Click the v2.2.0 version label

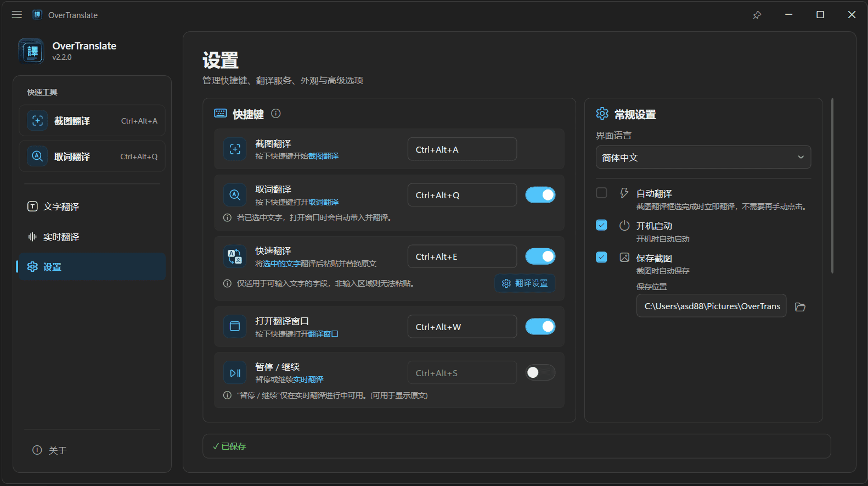[62, 57]
